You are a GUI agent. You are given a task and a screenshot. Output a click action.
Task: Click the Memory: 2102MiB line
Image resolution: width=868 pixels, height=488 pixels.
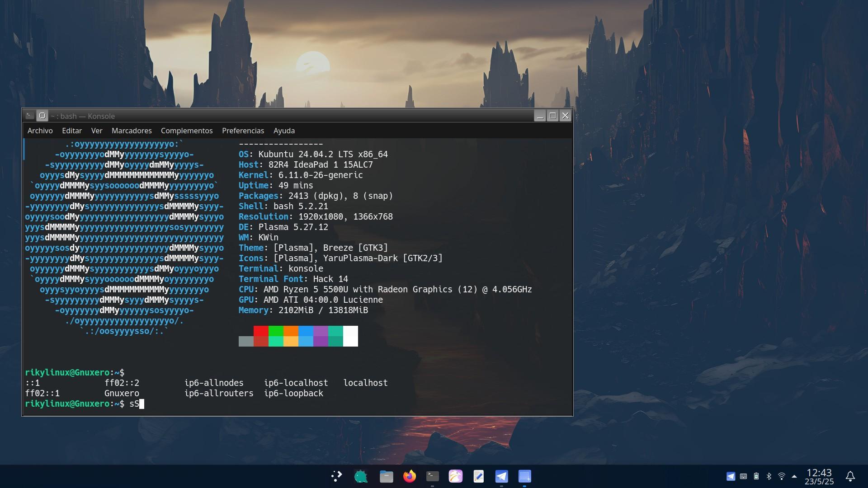pyautogui.click(x=303, y=310)
